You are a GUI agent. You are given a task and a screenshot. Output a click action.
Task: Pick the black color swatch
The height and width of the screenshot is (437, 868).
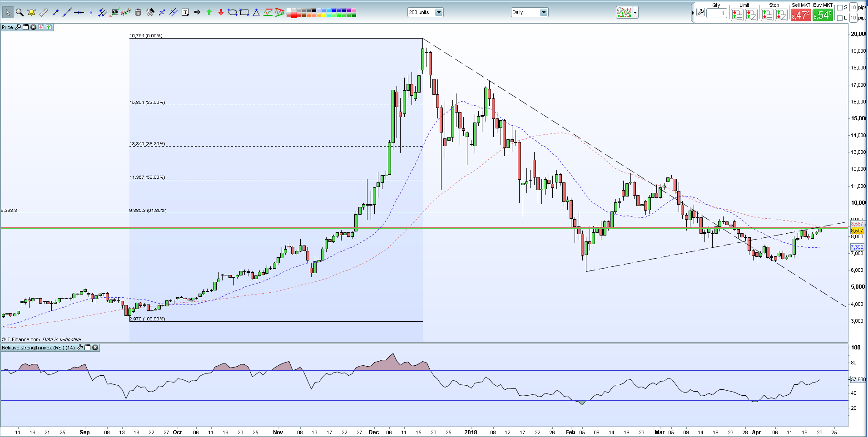point(314,10)
